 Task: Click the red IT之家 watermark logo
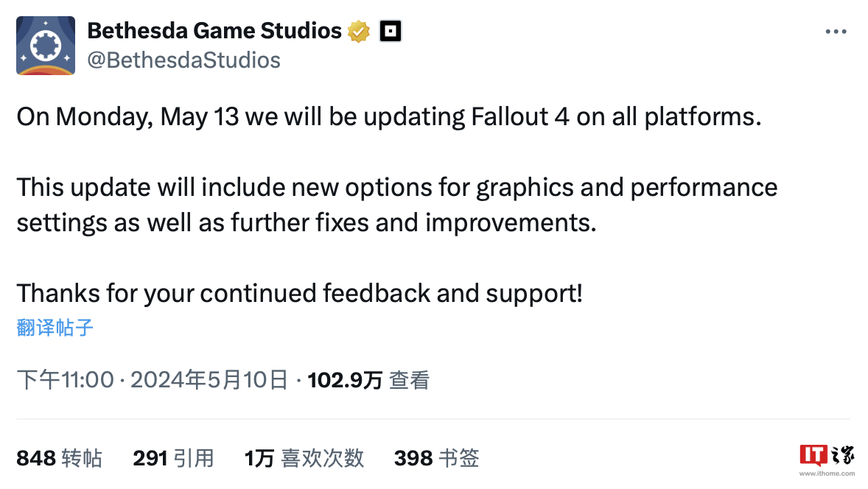pos(827,455)
